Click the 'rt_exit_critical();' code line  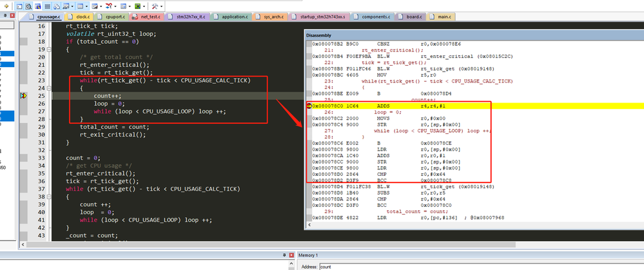click(113, 135)
